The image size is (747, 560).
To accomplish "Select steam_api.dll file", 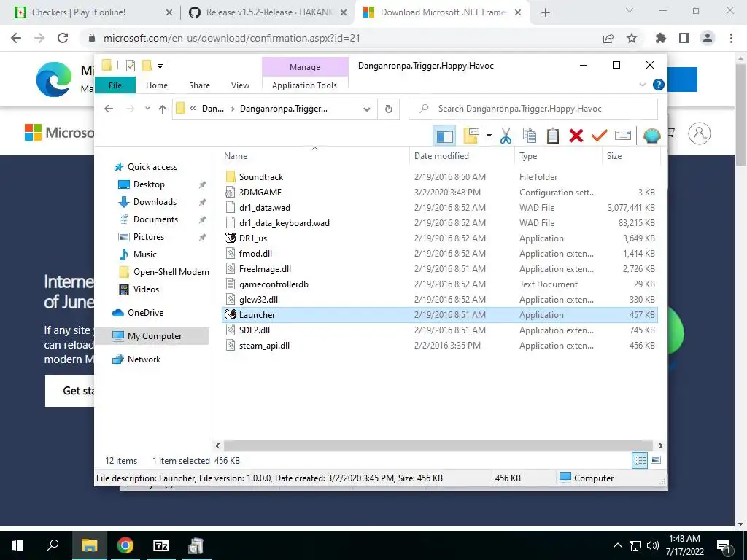I will tap(264, 346).
